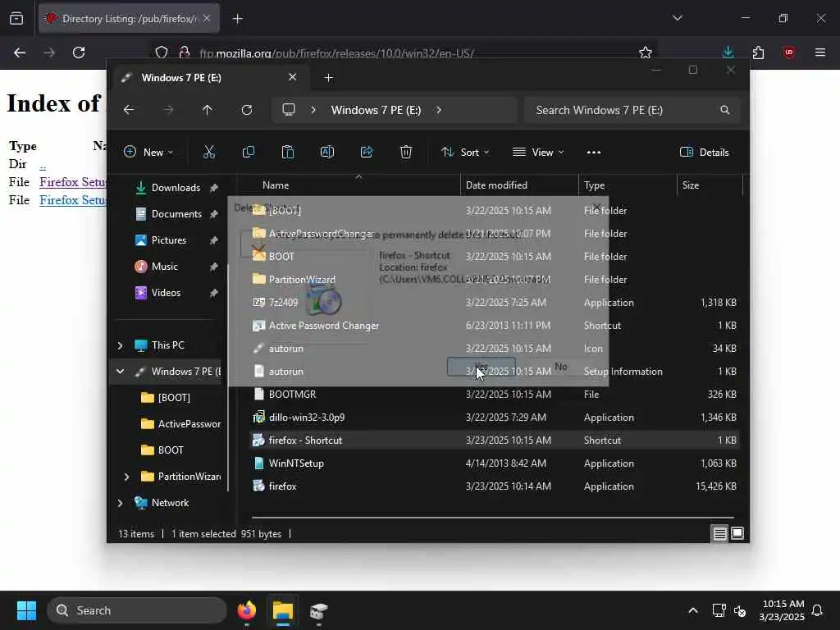Sort by the Size column header

(710, 185)
